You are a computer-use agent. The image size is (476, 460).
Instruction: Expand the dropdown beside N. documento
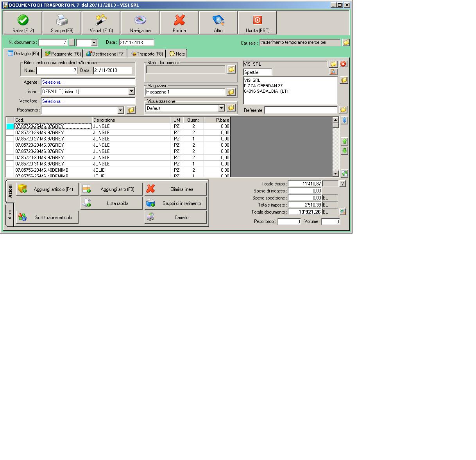pos(94,43)
